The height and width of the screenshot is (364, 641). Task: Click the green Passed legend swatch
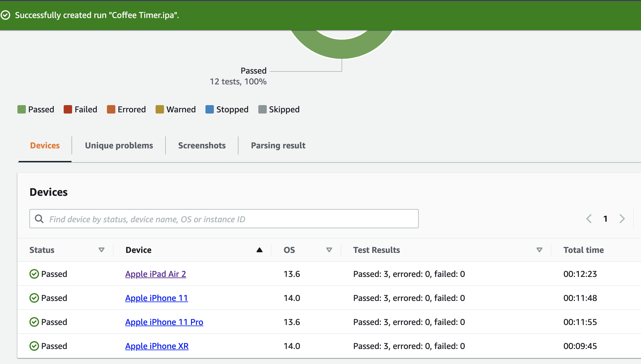pyautogui.click(x=22, y=109)
